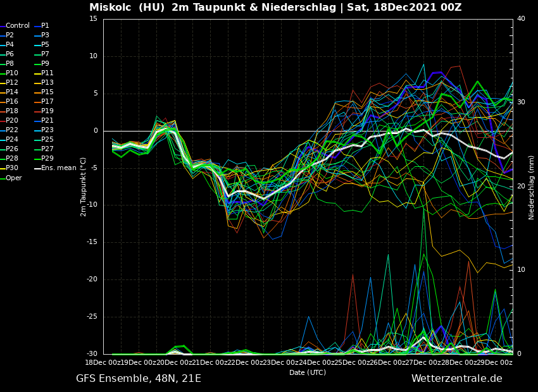This screenshot has width=538, height=392.
Task: Click the Date (UTC) axis label
Action: [x=308, y=372]
